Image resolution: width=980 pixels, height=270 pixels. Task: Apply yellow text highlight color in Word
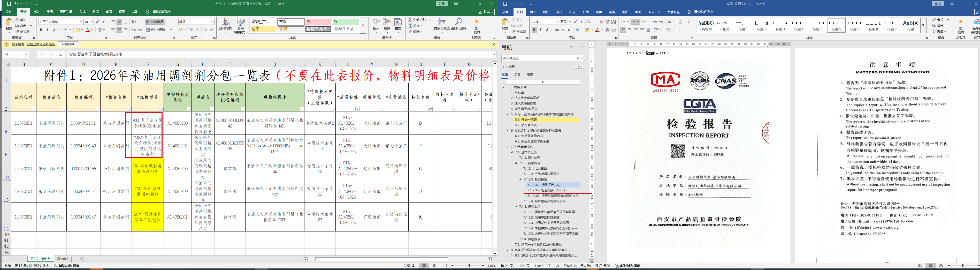[587, 30]
